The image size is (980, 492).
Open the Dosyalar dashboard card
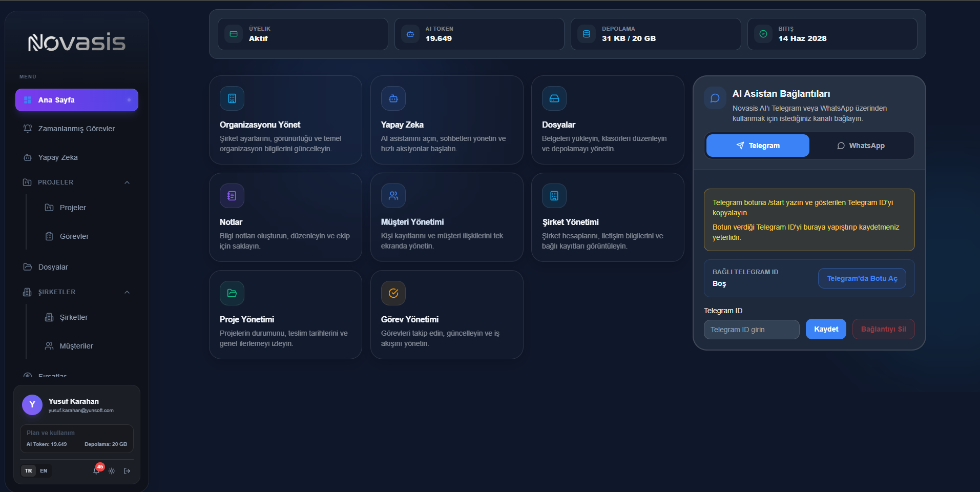pyautogui.click(x=608, y=120)
